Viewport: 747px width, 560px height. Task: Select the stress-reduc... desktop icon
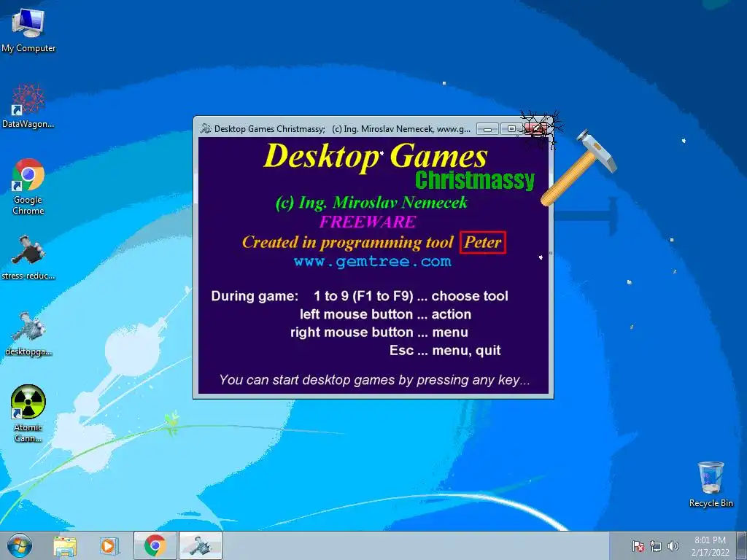28,257
